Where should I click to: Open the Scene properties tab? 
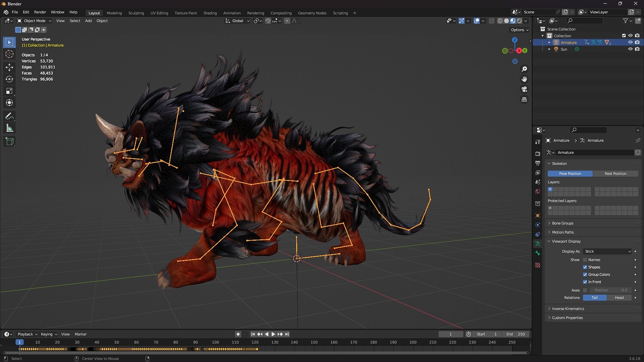point(538,182)
